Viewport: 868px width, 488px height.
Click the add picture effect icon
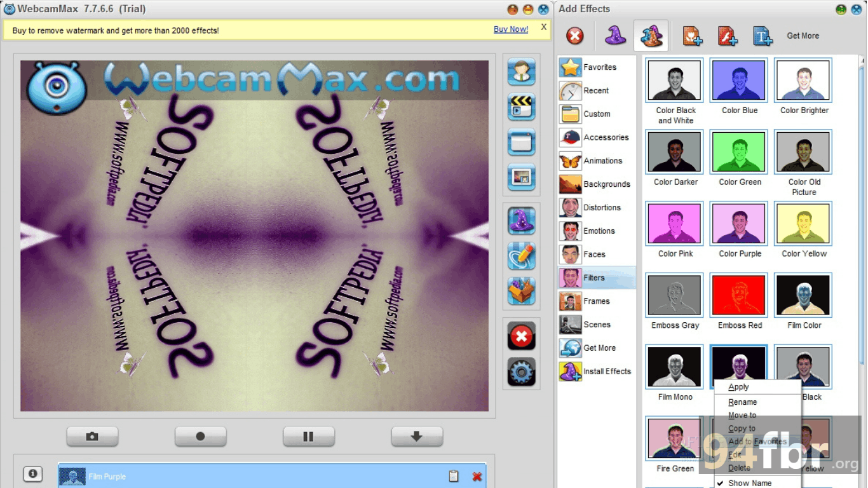693,36
